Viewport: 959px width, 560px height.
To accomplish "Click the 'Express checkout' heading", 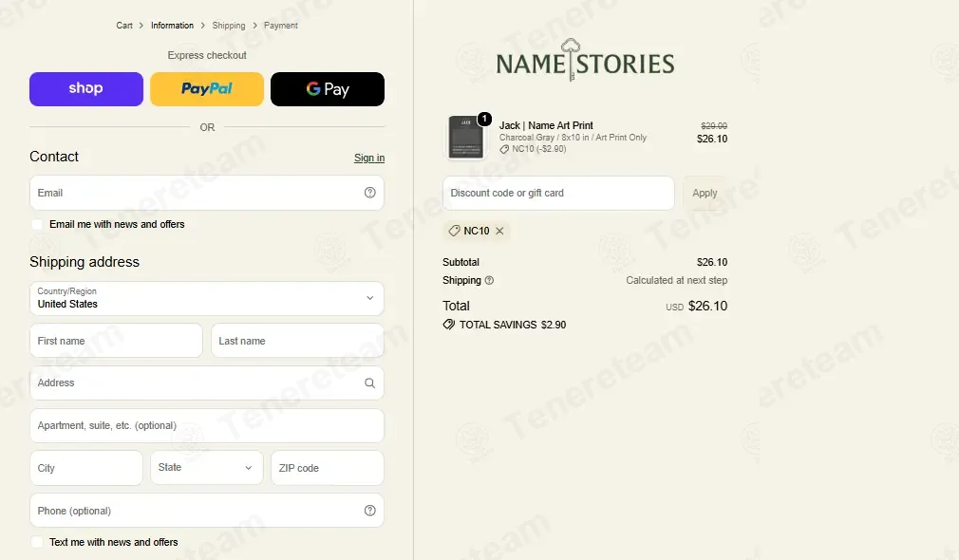I will tap(207, 55).
